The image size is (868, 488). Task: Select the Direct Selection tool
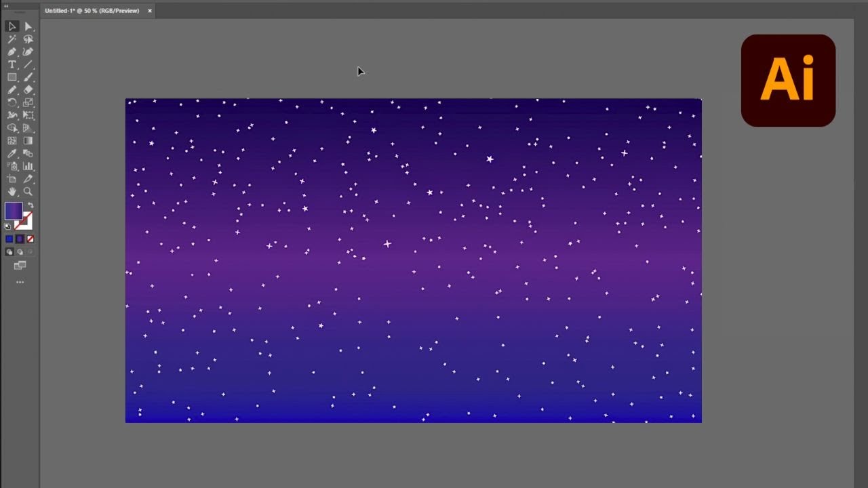pyautogui.click(x=28, y=26)
